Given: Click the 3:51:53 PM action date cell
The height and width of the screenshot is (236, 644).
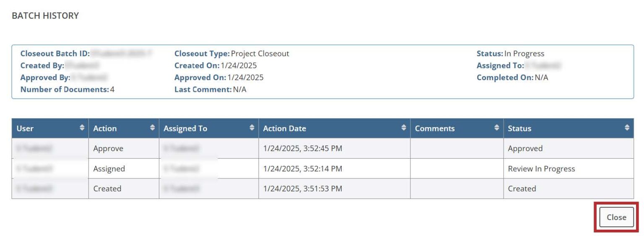Looking at the screenshot, I should tap(302, 189).
